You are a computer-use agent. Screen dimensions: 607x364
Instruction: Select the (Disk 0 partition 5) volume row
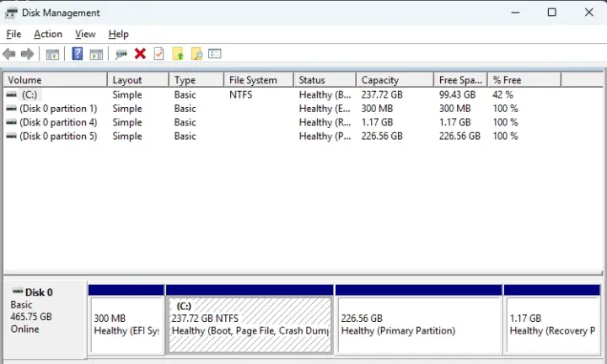pyautogui.click(x=303, y=136)
